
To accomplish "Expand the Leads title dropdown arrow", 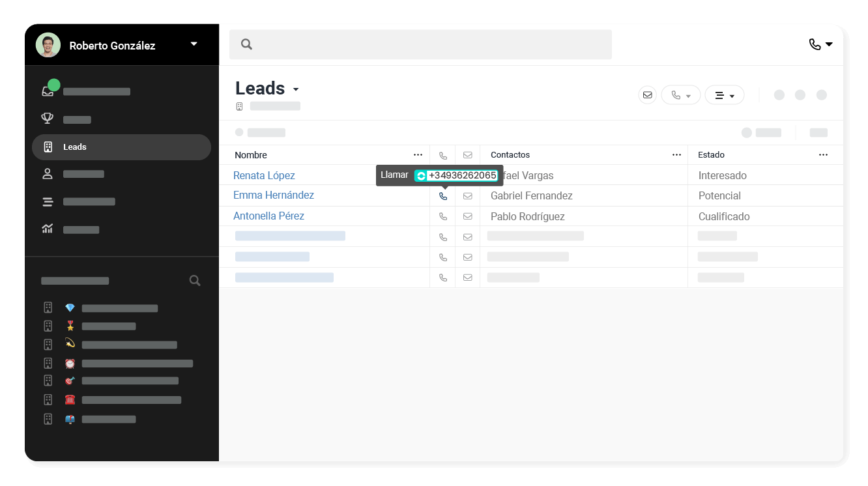I will tap(296, 90).
